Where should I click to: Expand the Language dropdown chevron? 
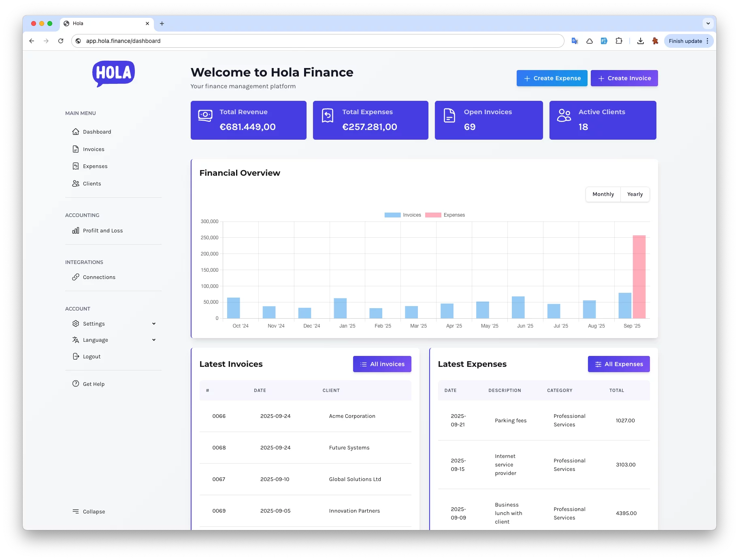pyautogui.click(x=154, y=340)
